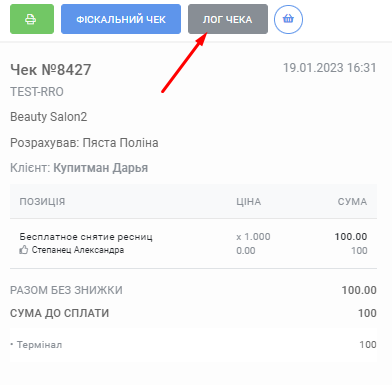
Task: Click employee name Степанец Александра
Action: (x=78, y=250)
